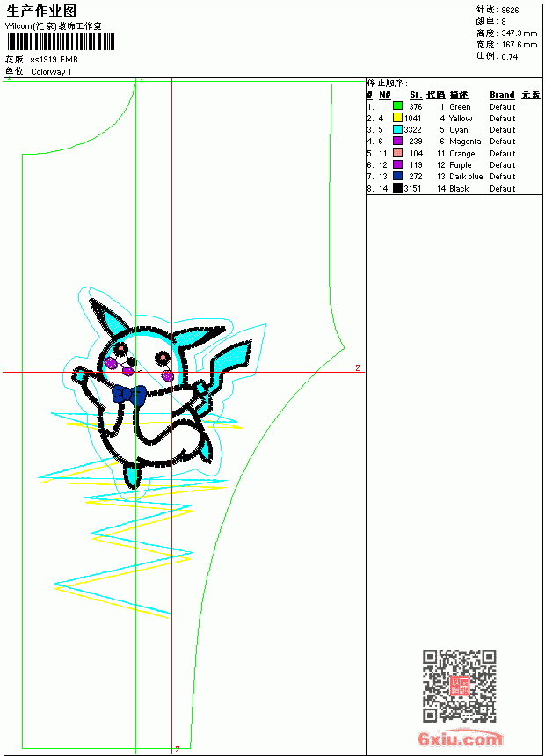The image size is (545, 756).
Task: Click the scale value '0.74'
Action: [510, 57]
